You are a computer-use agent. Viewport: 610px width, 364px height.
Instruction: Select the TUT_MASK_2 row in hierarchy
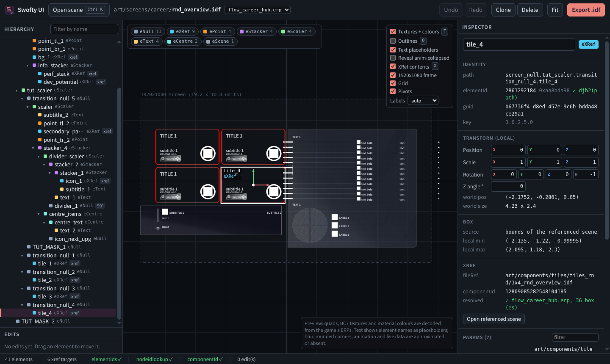tap(58, 321)
